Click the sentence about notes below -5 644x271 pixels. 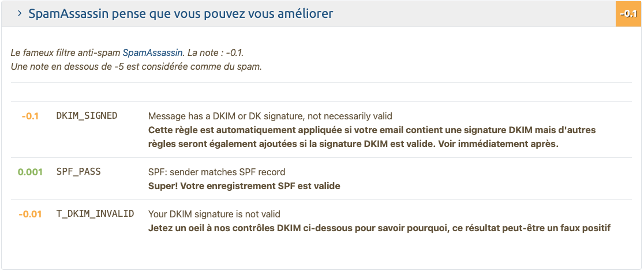pos(136,66)
